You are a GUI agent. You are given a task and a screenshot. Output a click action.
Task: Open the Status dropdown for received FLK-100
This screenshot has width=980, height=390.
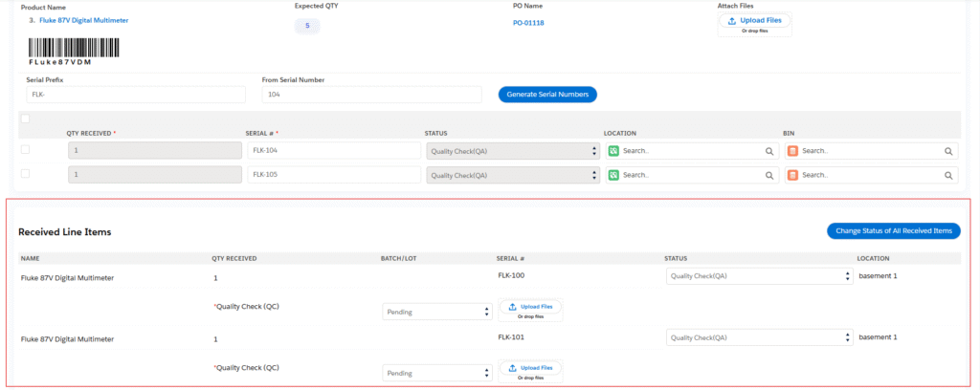(x=758, y=276)
